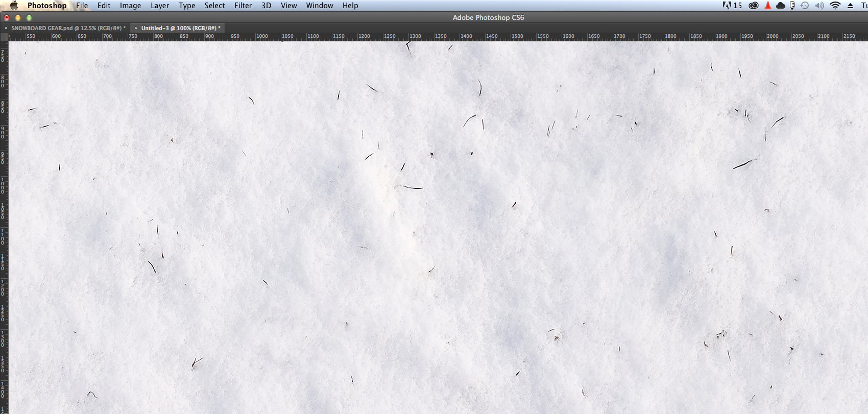The width and height of the screenshot is (868, 414).
Task: Click the Adobe updates icon showing 15
Action: point(732,6)
